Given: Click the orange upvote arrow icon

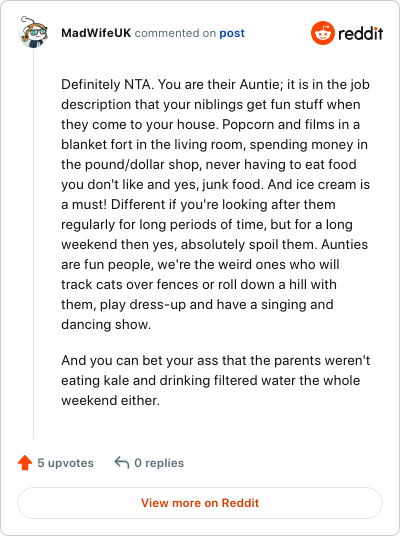Looking at the screenshot, I should tap(25, 463).
